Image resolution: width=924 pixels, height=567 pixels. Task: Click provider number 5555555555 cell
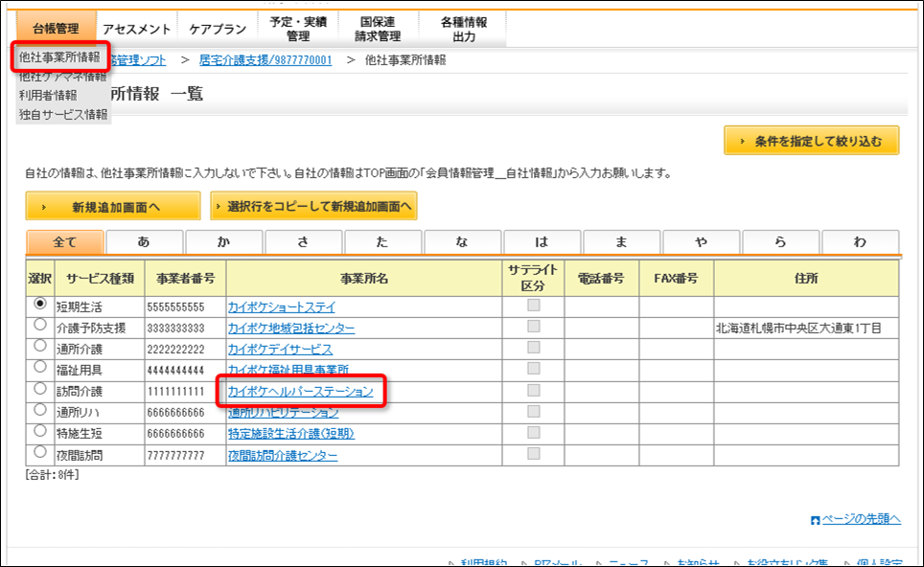click(186, 306)
